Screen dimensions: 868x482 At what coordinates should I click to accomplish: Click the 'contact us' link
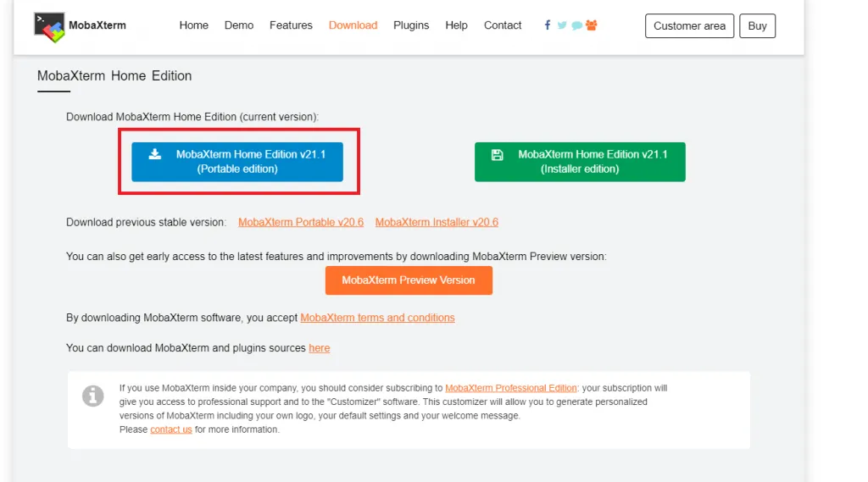tap(171, 429)
